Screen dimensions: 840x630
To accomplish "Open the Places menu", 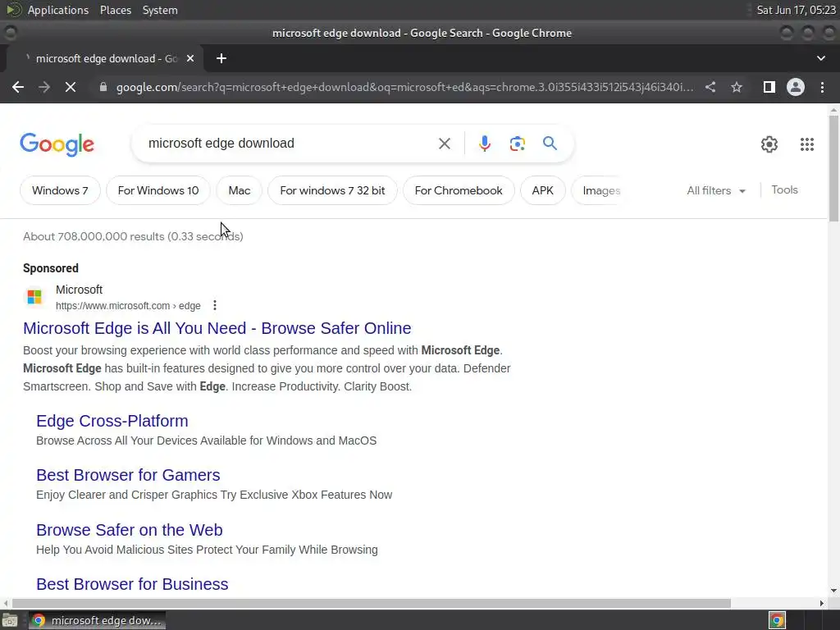I will [115, 10].
